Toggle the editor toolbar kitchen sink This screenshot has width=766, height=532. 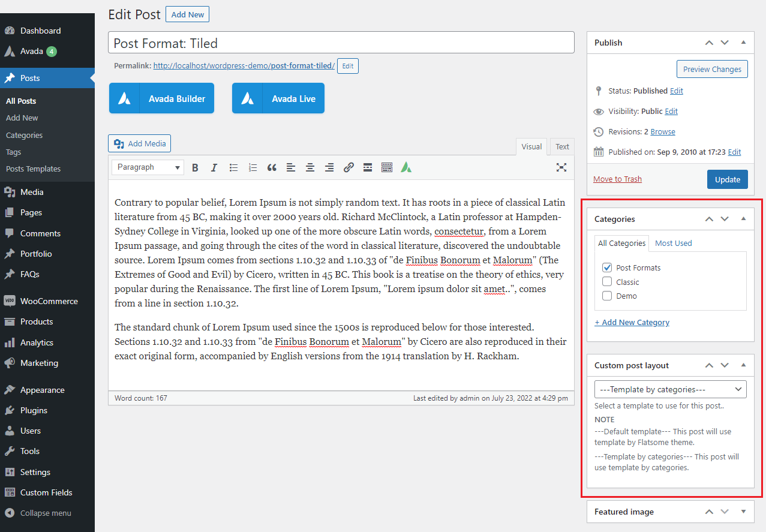pyautogui.click(x=387, y=168)
